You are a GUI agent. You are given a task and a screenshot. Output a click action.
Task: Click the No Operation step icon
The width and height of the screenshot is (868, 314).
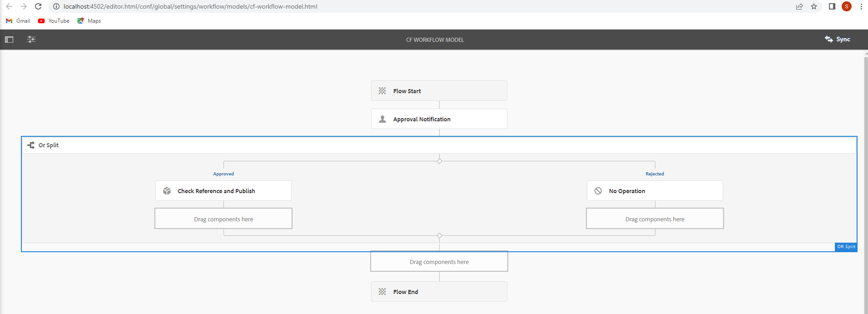click(x=598, y=191)
